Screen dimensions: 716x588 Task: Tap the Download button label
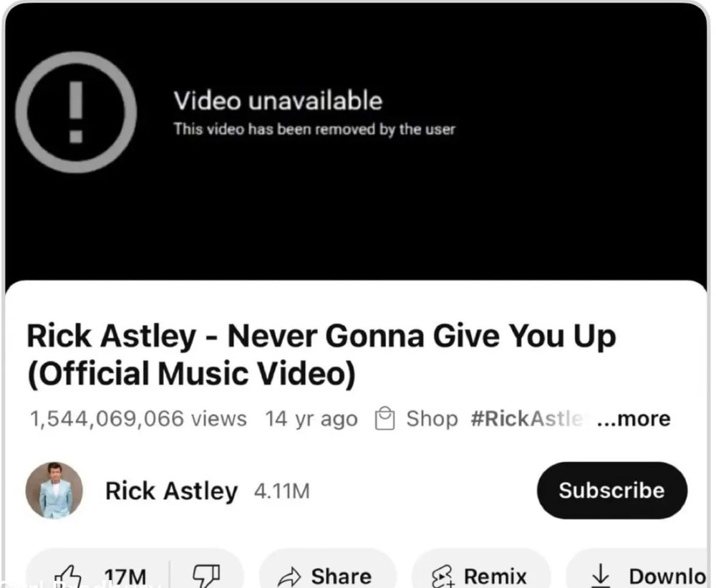pyautogui.click(x=667, y=577)
